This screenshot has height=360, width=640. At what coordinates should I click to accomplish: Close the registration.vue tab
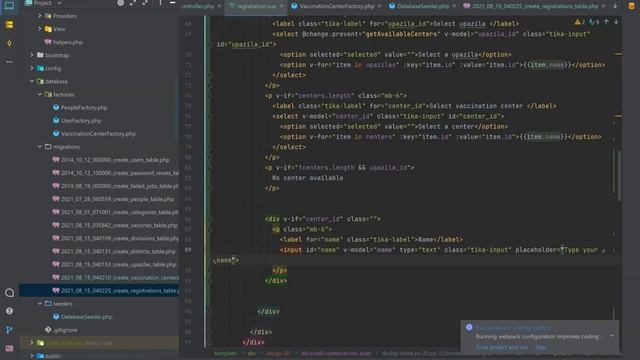282,6
